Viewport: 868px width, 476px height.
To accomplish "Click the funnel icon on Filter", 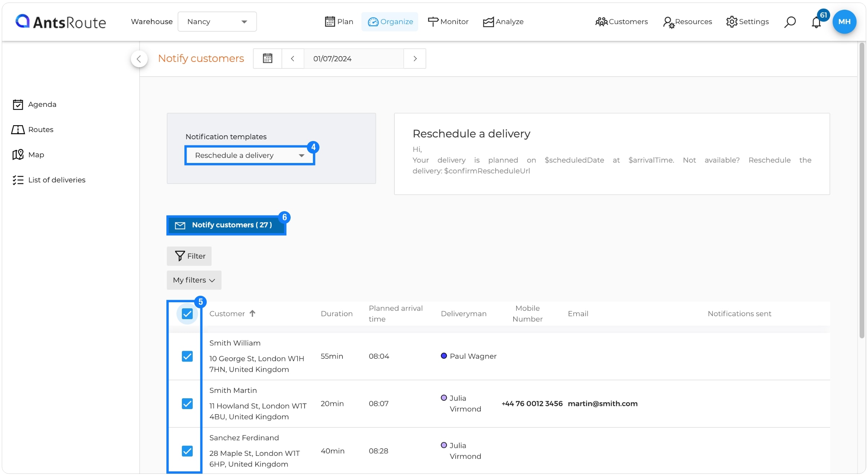I will (180, 256).
